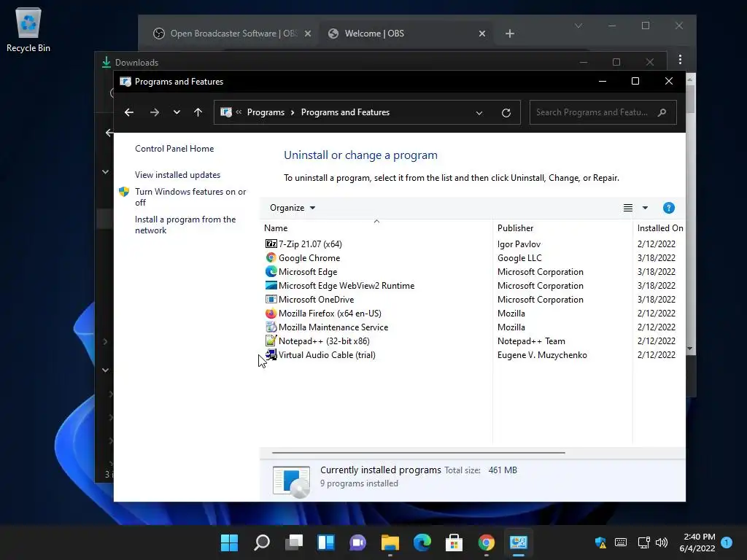747x560 pixels.
Task: Click the Microsoft Edge list icon
Action: [x=271, y=271]
